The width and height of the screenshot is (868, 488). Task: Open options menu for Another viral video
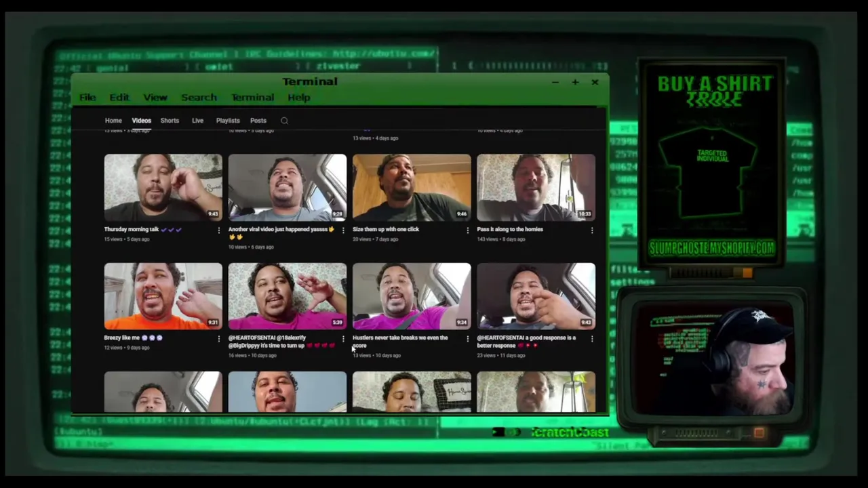pyautogui.click(x=342, y=230)
